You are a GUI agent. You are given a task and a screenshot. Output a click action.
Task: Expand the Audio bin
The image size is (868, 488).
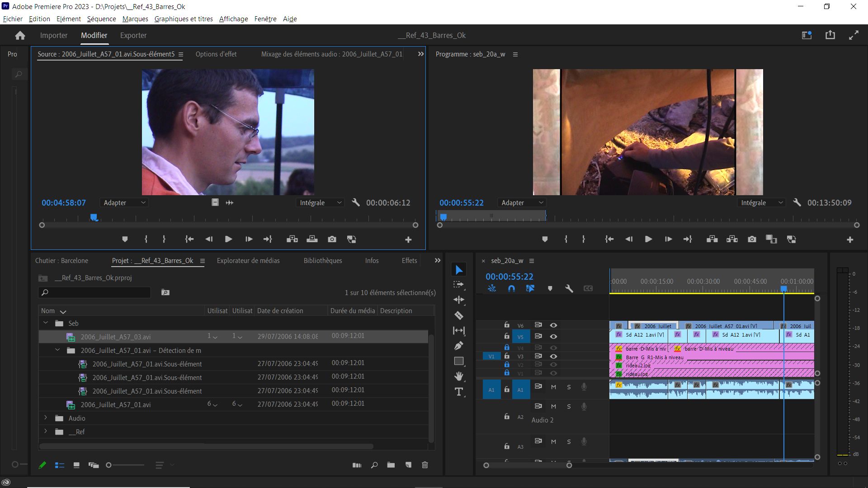click(x=46, y=418)
